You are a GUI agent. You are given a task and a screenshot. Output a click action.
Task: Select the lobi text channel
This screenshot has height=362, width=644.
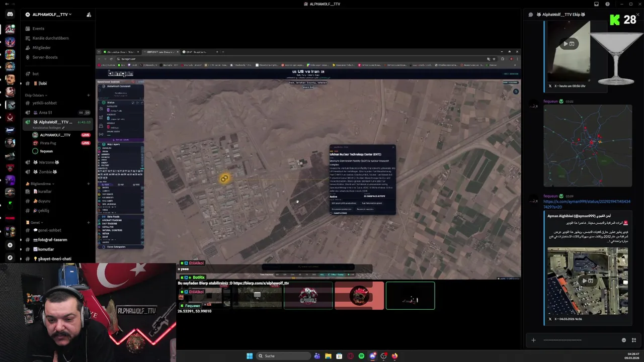(x=42, y=83)
